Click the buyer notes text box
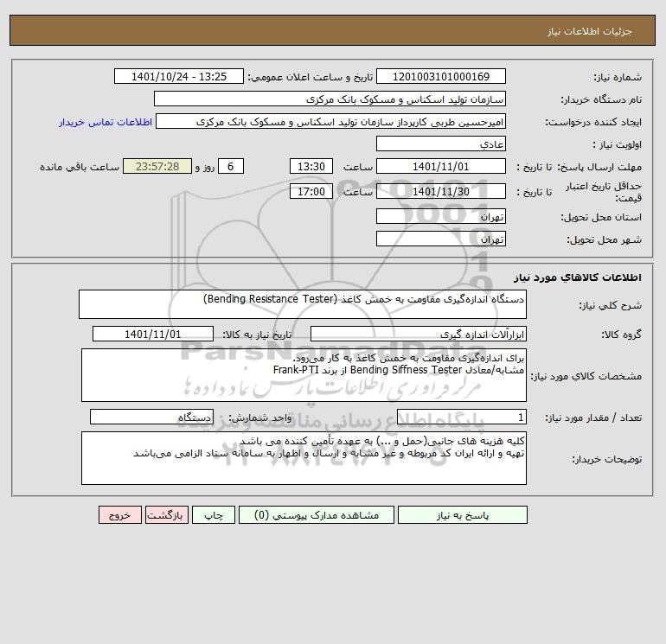The height and width of the screenshot is (644, 666). [x=304, y=458]
